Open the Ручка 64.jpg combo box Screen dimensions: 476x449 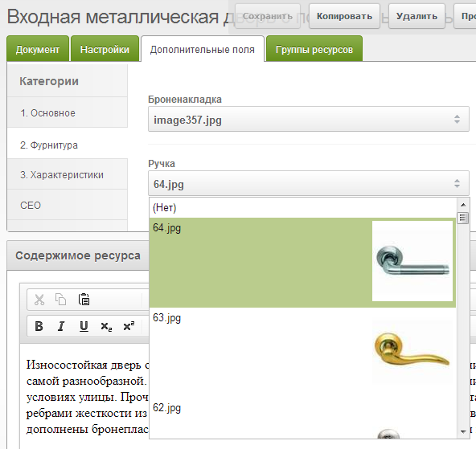click(309, 183)
